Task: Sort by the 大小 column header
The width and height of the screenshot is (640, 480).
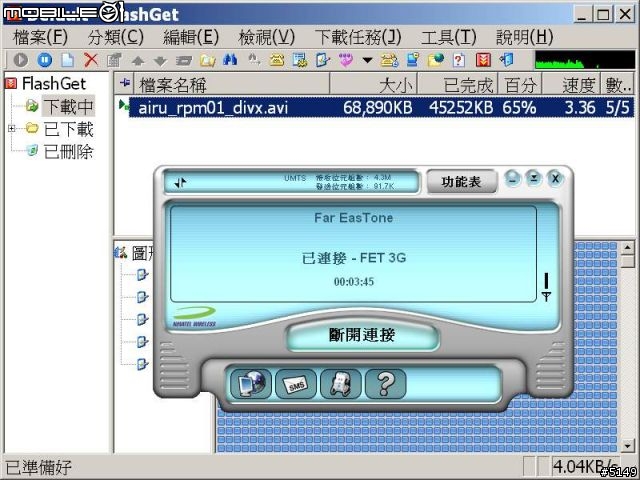Action: [x=373, y=85]
